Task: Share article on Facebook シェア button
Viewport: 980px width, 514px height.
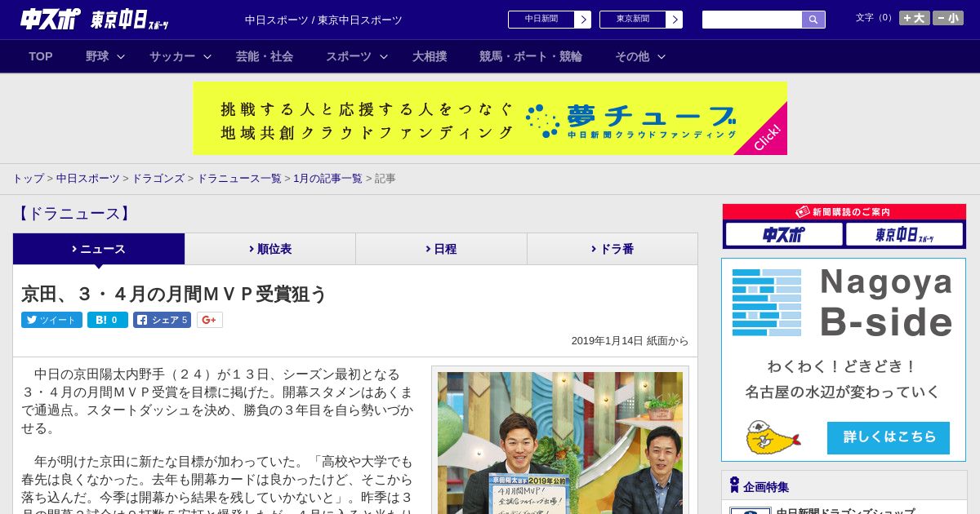Action: (x=163, y=320)
